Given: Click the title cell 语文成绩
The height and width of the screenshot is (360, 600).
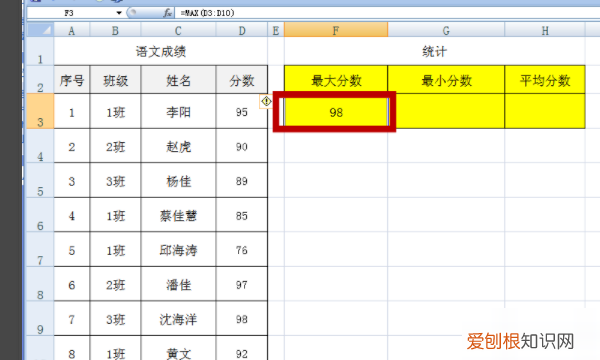Looking at the screenshot, I should click(x=161, y=51).
